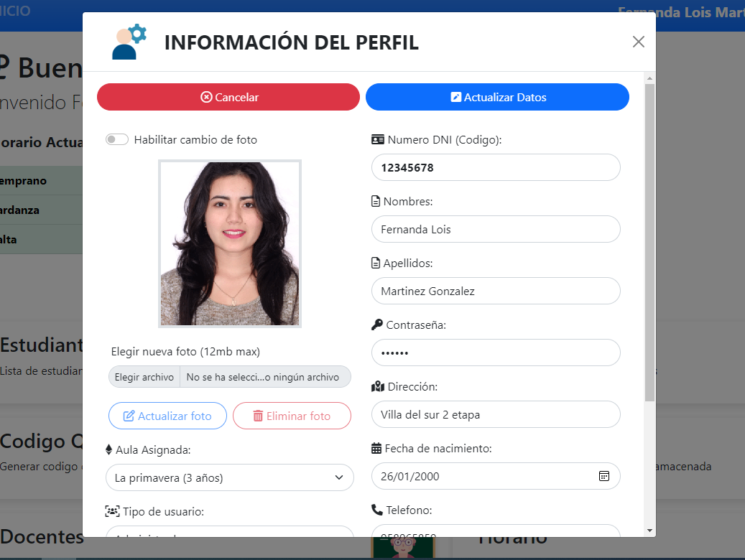Click the phone icon beside Telefono
This screenshot has height=560, width=745.
(x=375, y=510)
